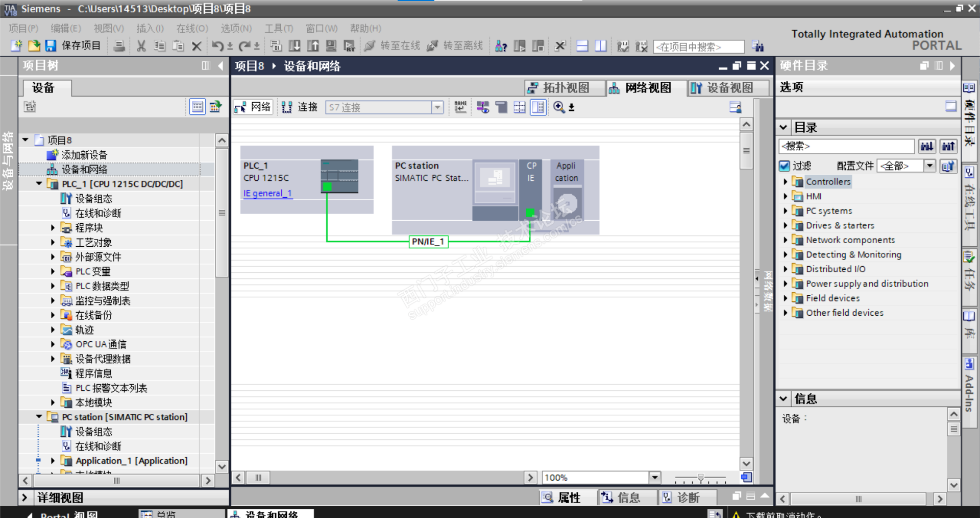Screen dimensions: 980x518
Task: Start CPU via toolbar icon
Action: pos(520,46)
